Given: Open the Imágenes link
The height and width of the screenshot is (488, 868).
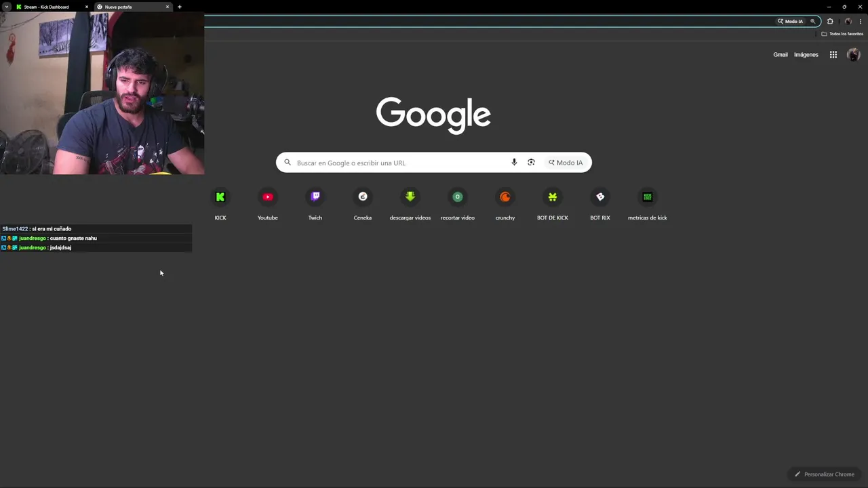Looking at the screenshot, I should (806, 55).
